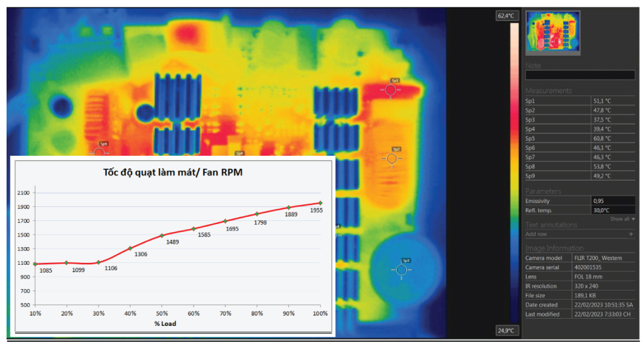Click the Measurements section heading
Viewport: 644px width, 347px height.
click(x=548, y=91)
